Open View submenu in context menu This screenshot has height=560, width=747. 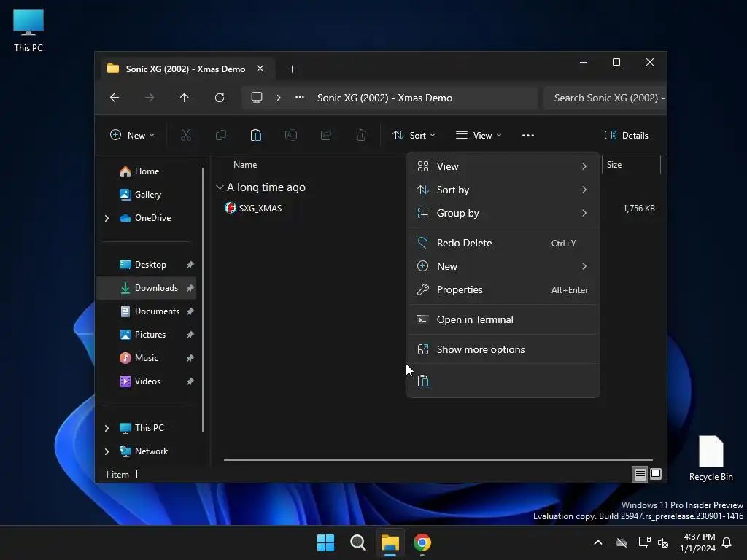tap(503, 166)
